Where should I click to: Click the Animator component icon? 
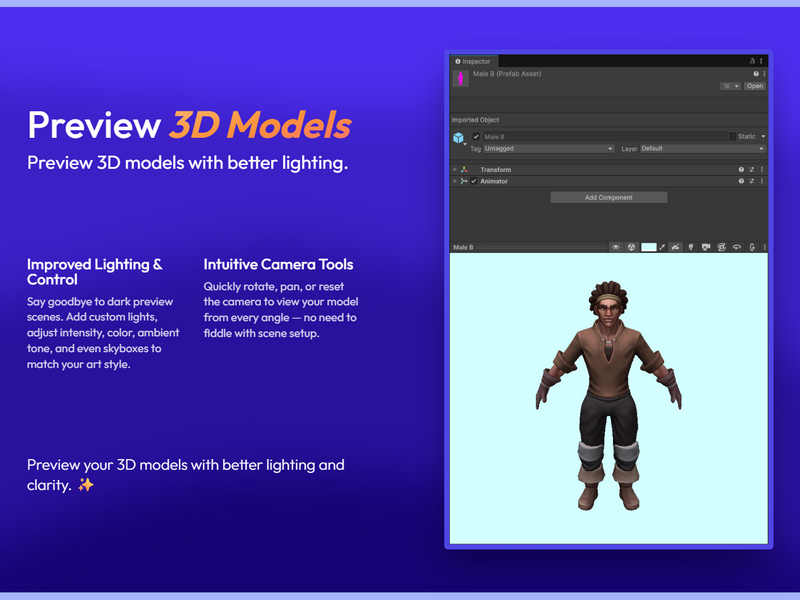point(464,181)
